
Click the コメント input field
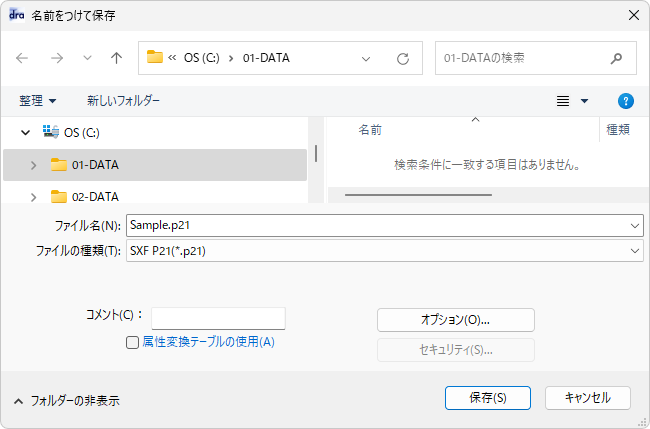218,318
